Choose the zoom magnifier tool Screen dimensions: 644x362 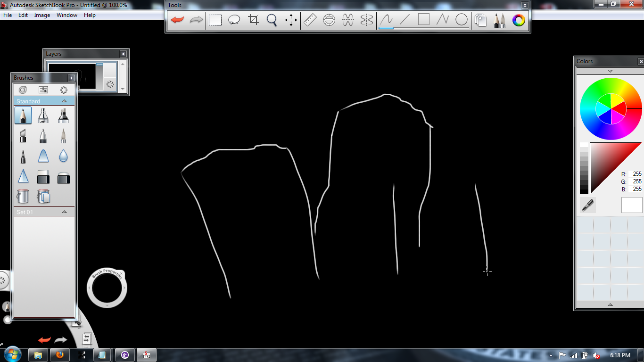tap(272, 20)
